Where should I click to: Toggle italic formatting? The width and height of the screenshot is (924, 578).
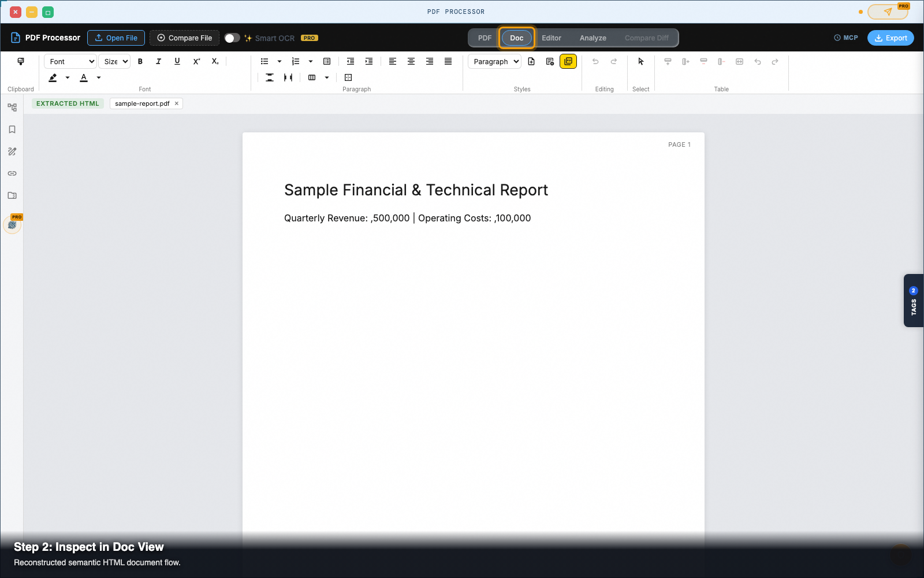coord(159,61)
